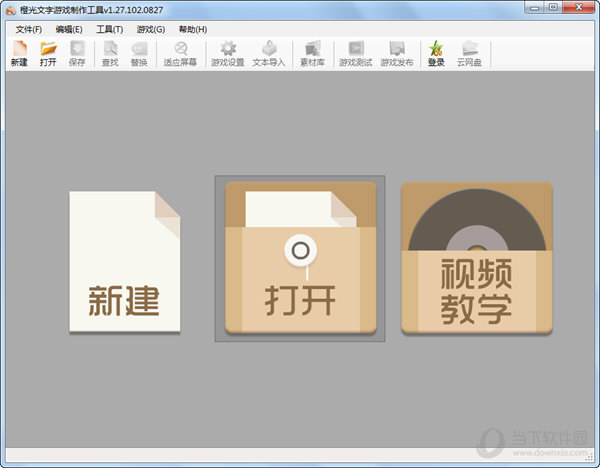
Task: Click the 打开 folder toolbar icon
Action: [x=48, y=54]
